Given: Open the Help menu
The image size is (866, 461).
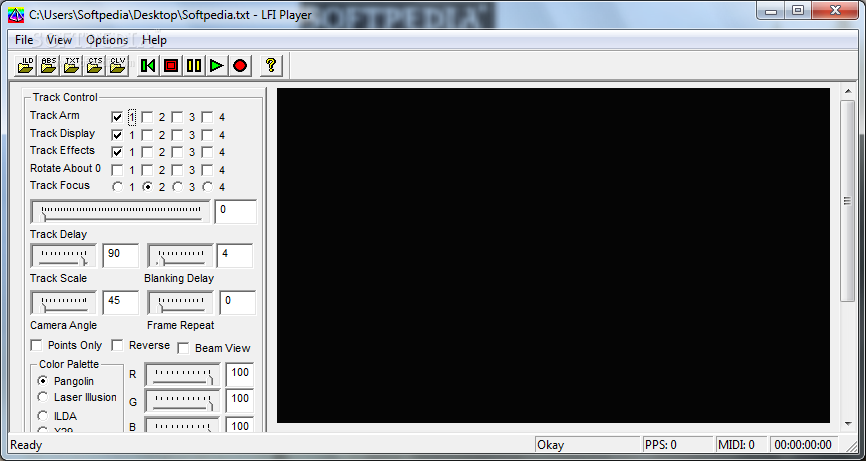Looking at the screenshot, I should (x=154, y=40).
